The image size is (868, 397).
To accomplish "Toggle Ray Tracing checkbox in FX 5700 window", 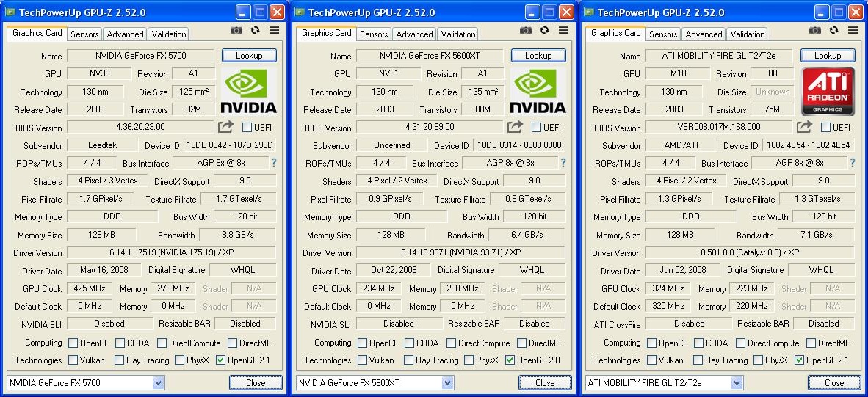I will (x=119, y=360).
